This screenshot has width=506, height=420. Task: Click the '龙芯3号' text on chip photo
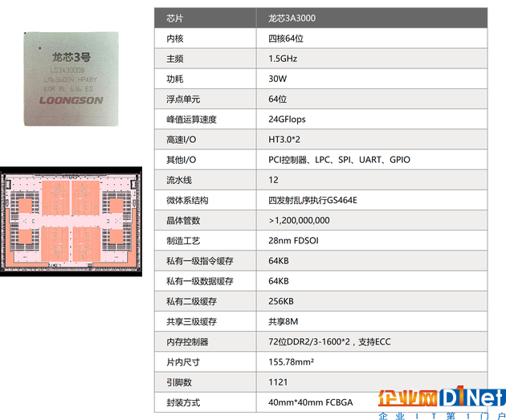(x=71, y=58)
